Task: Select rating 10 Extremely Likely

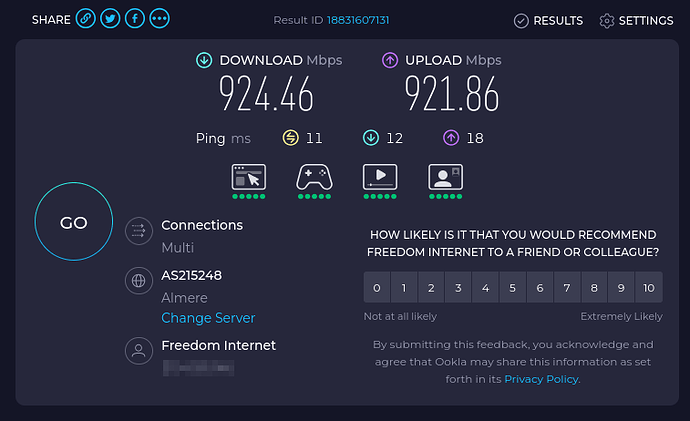Action: [649, 288]
